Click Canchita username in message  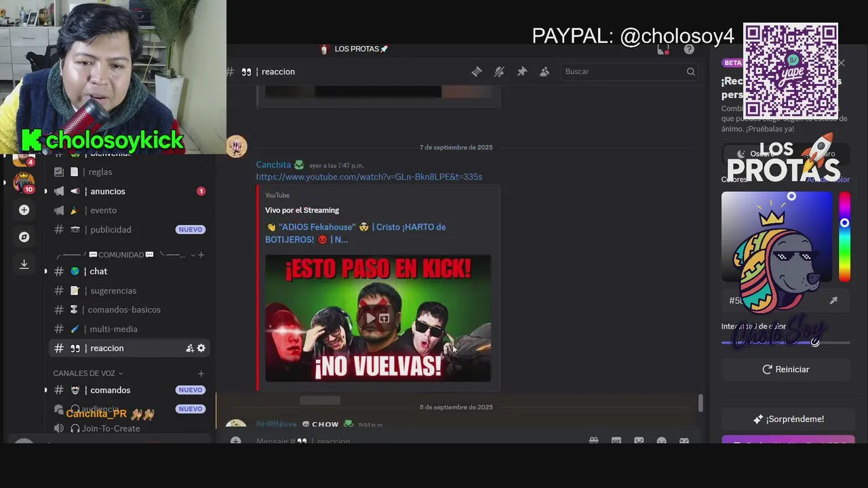coord(273,165)
